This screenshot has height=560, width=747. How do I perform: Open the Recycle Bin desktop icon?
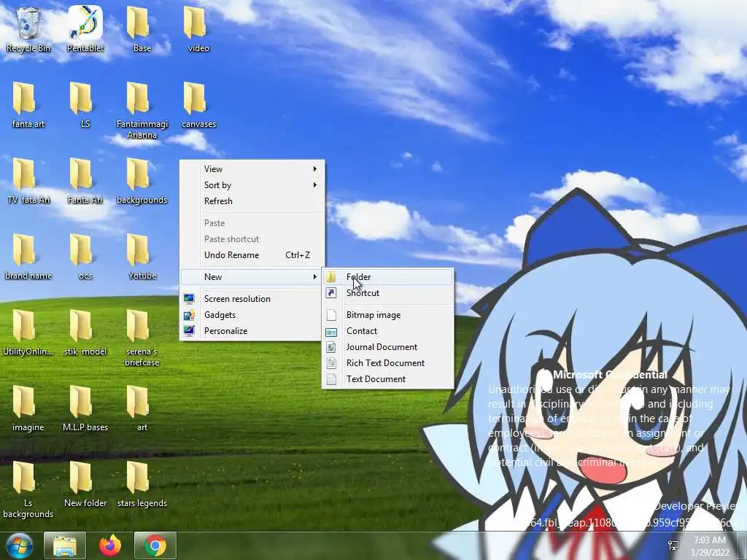coord(28,28)
